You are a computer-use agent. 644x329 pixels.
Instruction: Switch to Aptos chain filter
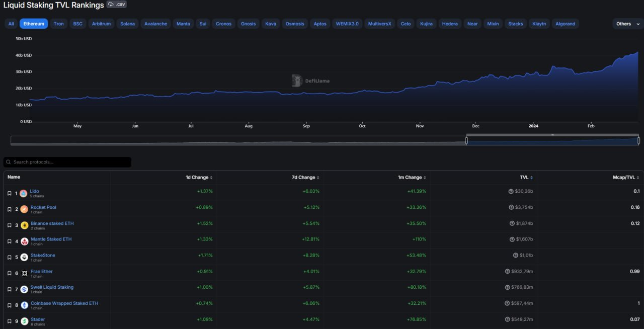tap(320, 24)
